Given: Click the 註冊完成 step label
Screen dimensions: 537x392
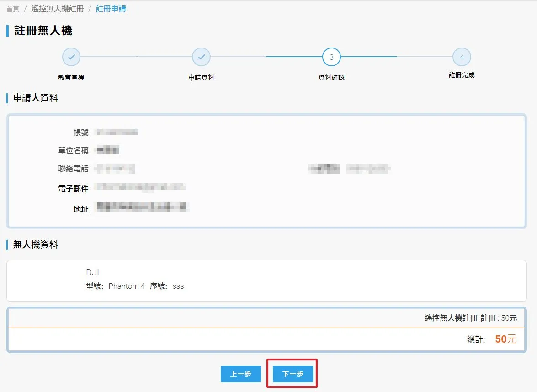Looking at the screenshot, I should point(462,75).
